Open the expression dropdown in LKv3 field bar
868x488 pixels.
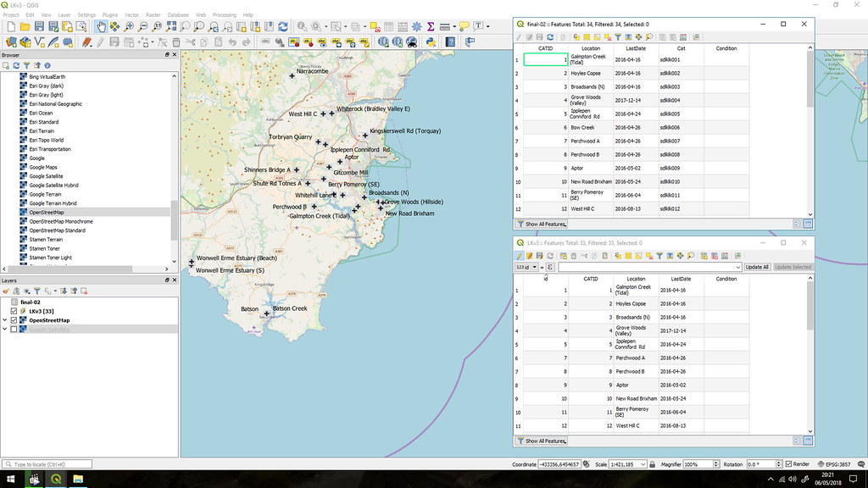point(737,267)
